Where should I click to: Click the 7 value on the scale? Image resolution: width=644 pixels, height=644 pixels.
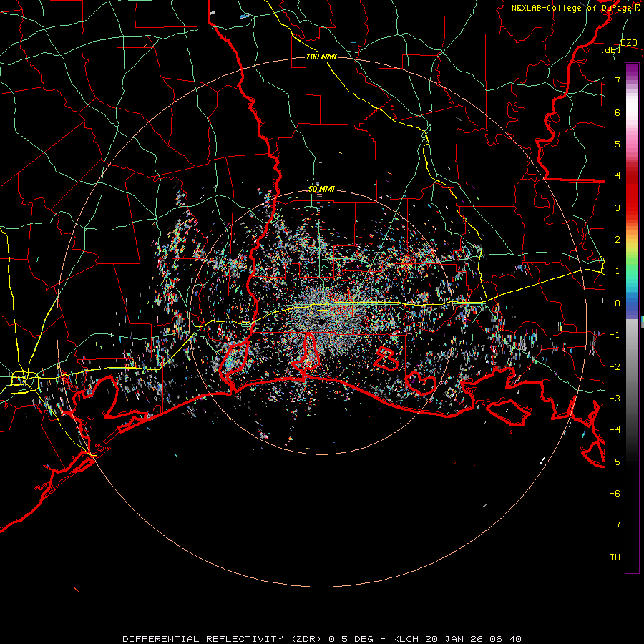pyautogui.click(x=618, y=80)
